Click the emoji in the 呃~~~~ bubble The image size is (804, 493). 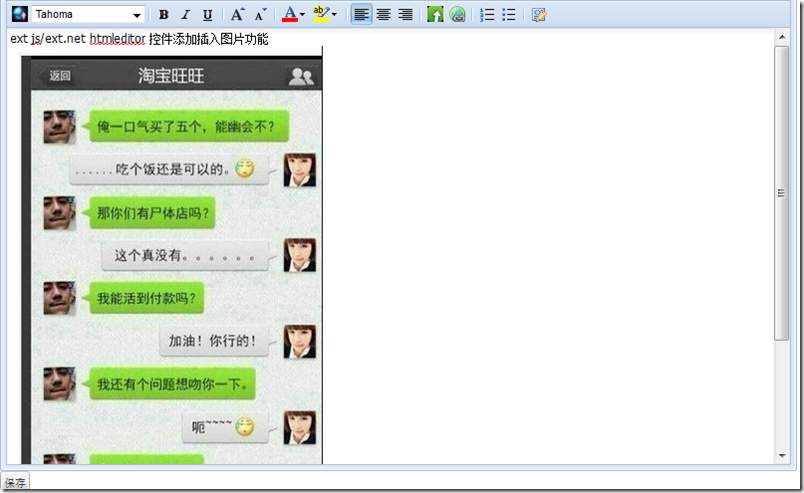click(x=245, y=426)
